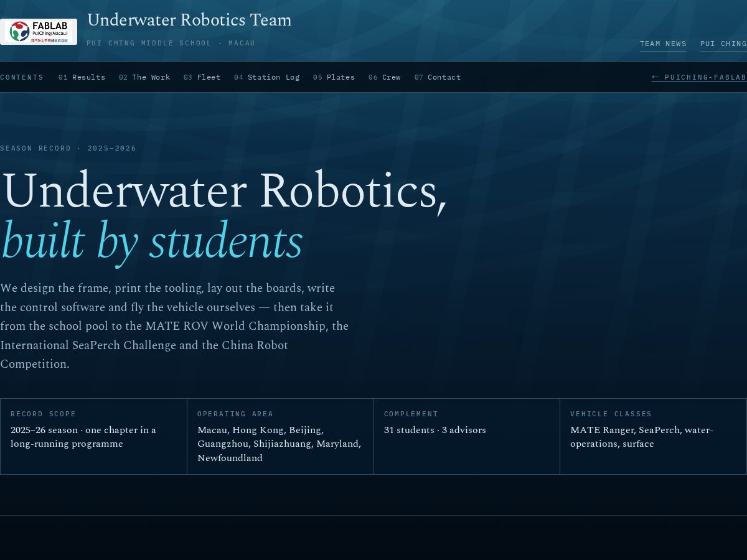The height and width of the screenshot is (560, 747).
Task: Click the 'Contents' label in the nav
Action: (22, 77)
